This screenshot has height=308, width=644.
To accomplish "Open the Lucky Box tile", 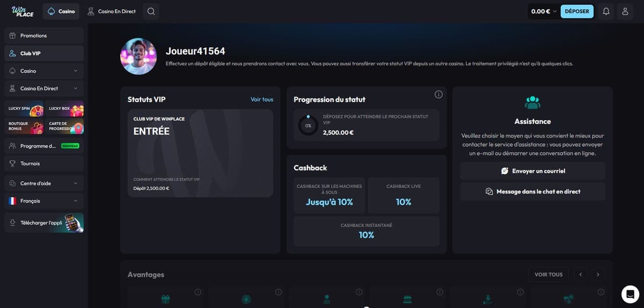I will click(64, 109).
